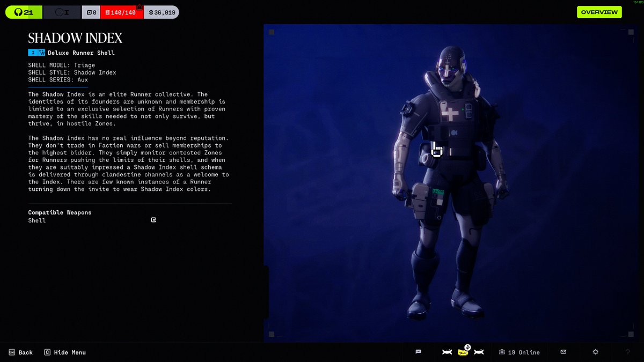Click the blue shell type badge icon
644x362 pixels.
[x=41, y=53]
